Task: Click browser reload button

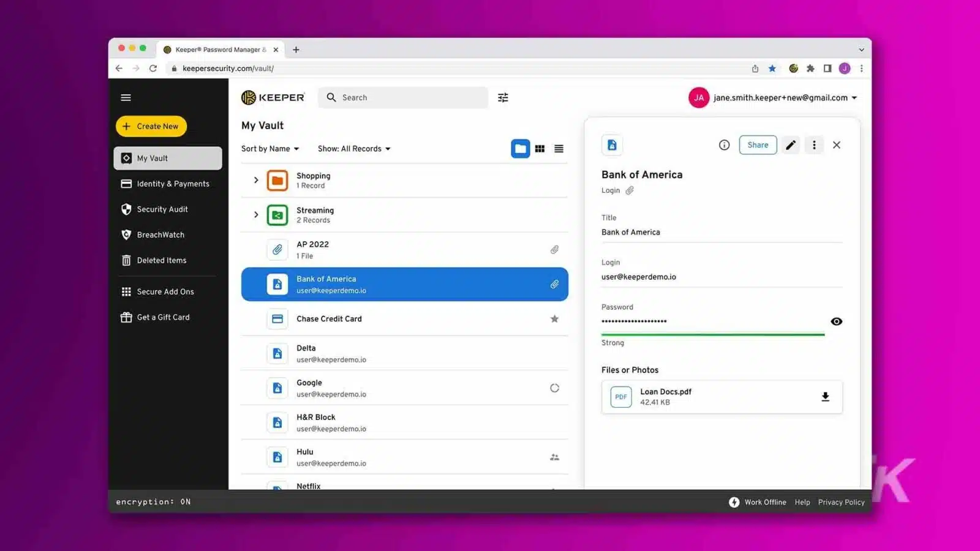Action: tap(153, 69)
